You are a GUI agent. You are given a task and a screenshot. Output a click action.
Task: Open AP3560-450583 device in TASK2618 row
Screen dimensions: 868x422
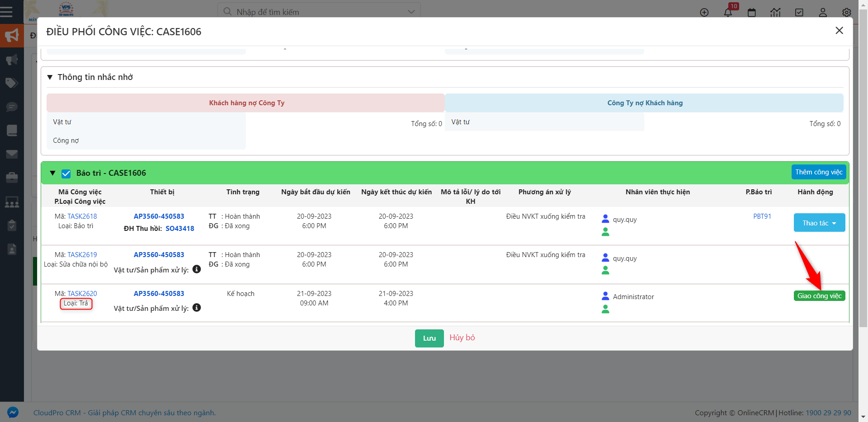click(159, 216)
